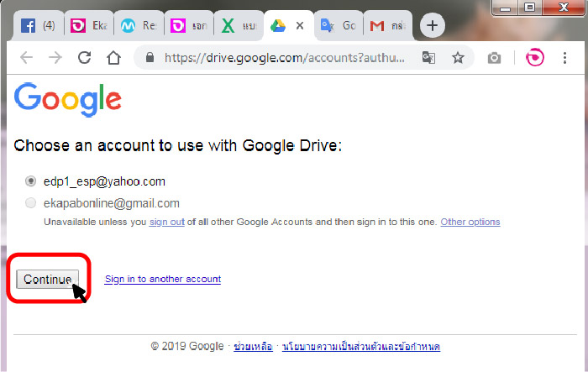The width and height of the screenshot is (588, 372).
Task: Click the 'sign out' link
Action: point(167,222)
